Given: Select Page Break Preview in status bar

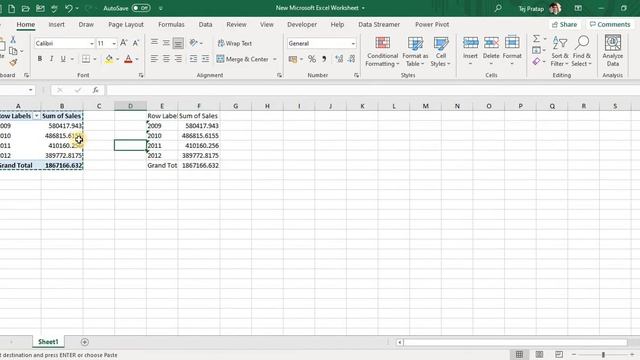Looking at the screenshot, I should point(559,354).
